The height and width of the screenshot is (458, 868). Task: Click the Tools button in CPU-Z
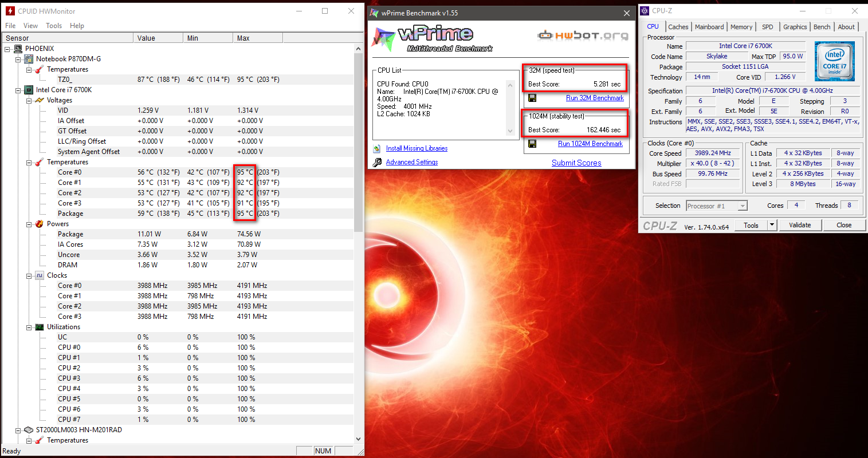tap(751, 225)
